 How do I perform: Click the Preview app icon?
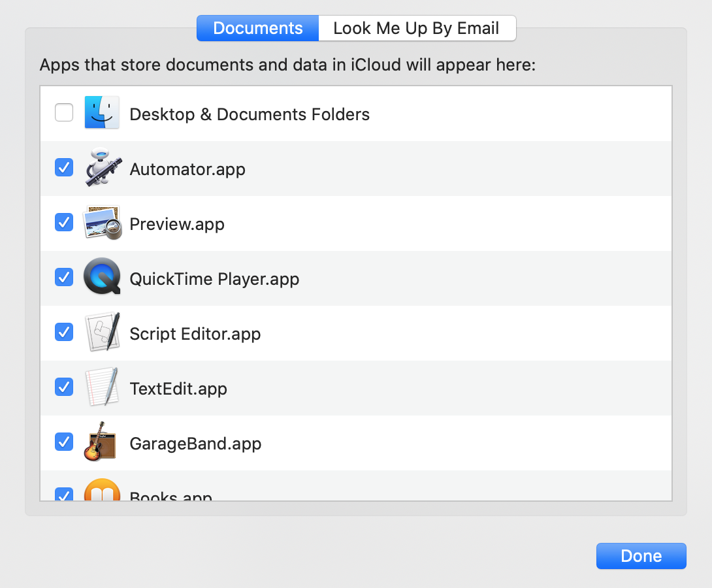point(103,223)
